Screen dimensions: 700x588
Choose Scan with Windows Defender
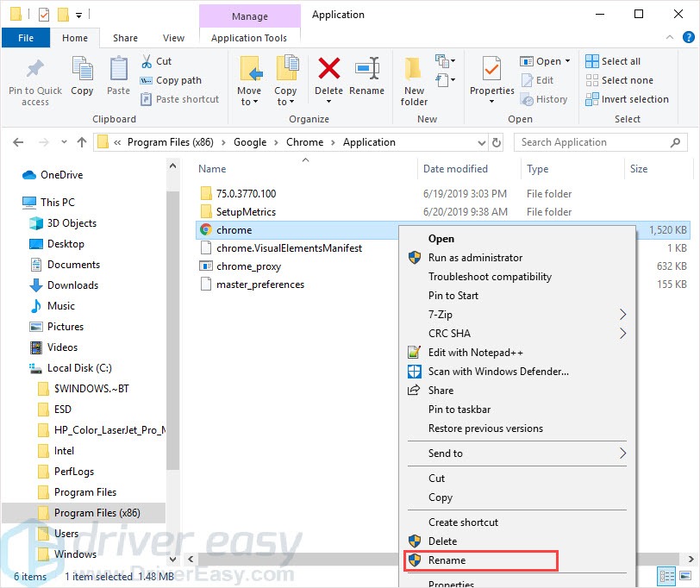pos(517,372)
